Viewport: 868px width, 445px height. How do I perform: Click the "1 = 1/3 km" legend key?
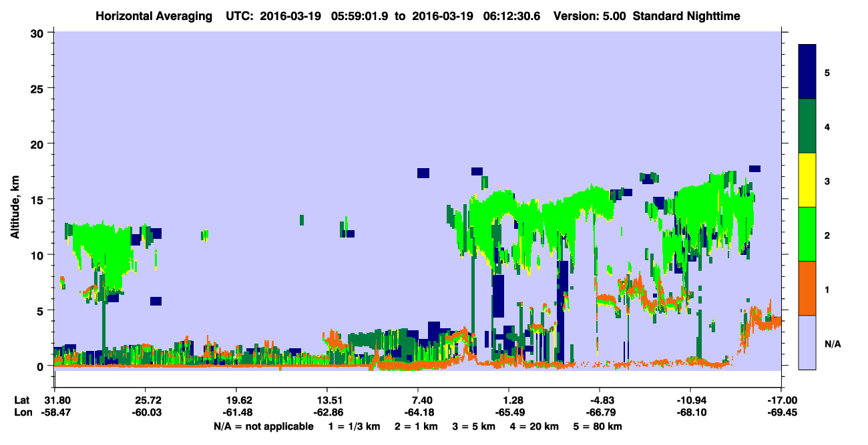pyautogui.click(x=356, y=426)
